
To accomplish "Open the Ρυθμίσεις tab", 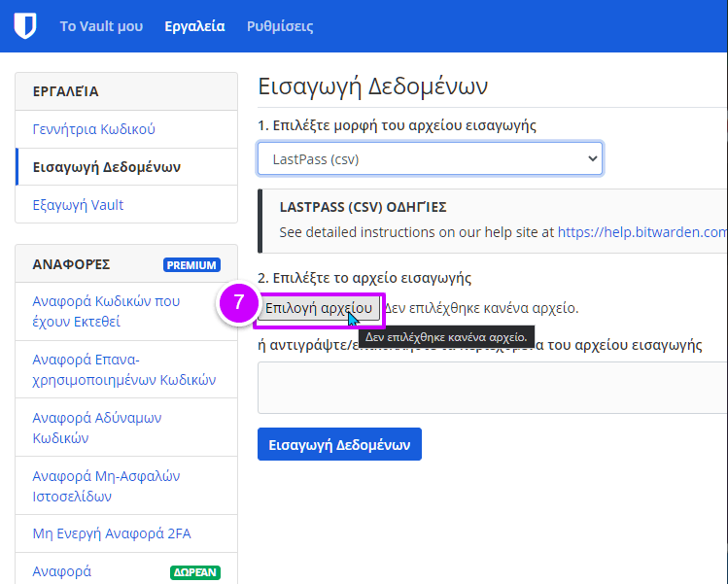I will click(x=280, y=26).
